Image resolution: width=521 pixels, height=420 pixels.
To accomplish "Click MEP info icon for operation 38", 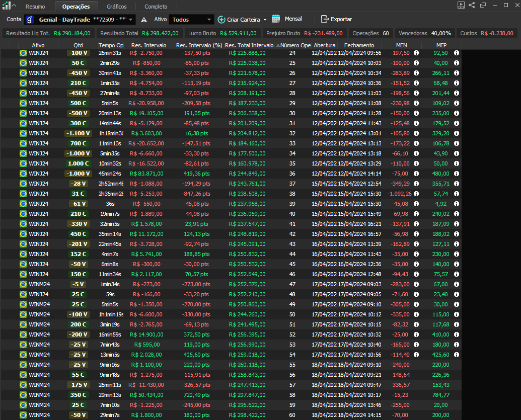I will point(457,194).
